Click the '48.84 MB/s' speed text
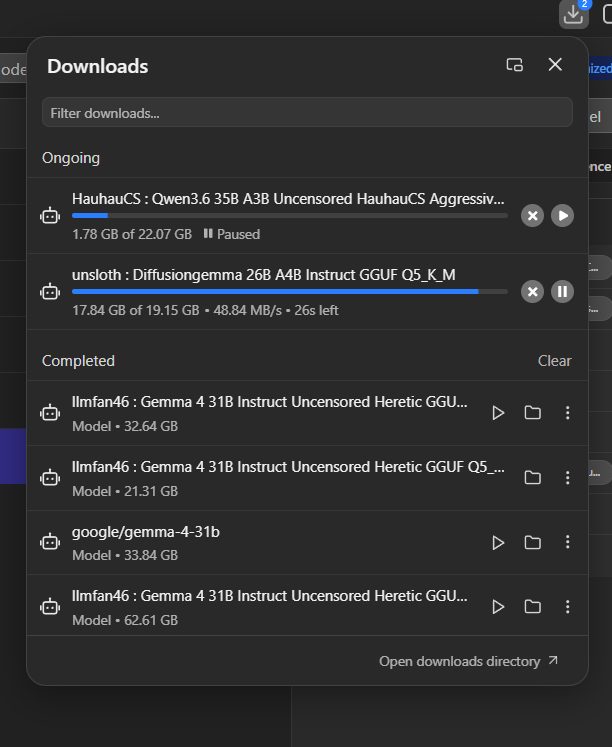 [248, 310]
